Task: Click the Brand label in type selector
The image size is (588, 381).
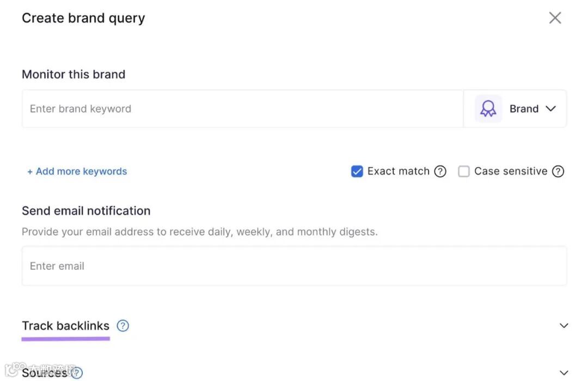Action: [x=524, y=109]
